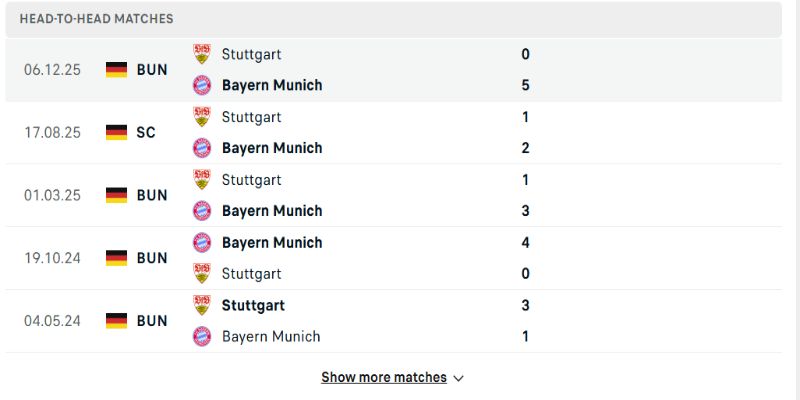This screenshot has width=800, height=400.
Task: Click Stuttgart crest in 01.03.25 match
Action: click(x=202, y=180)
